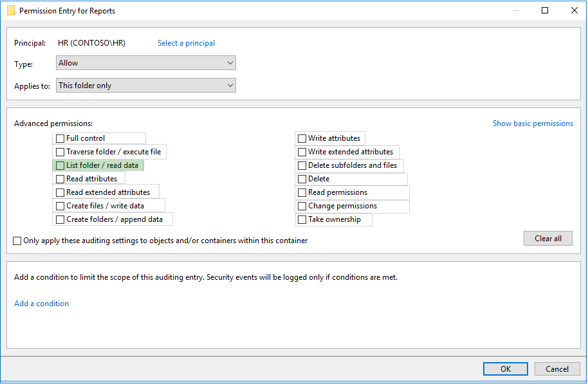The height and width of the screenshot is (384, 588).
Task: Tick Create files / write data
Action: pos(60,206)
